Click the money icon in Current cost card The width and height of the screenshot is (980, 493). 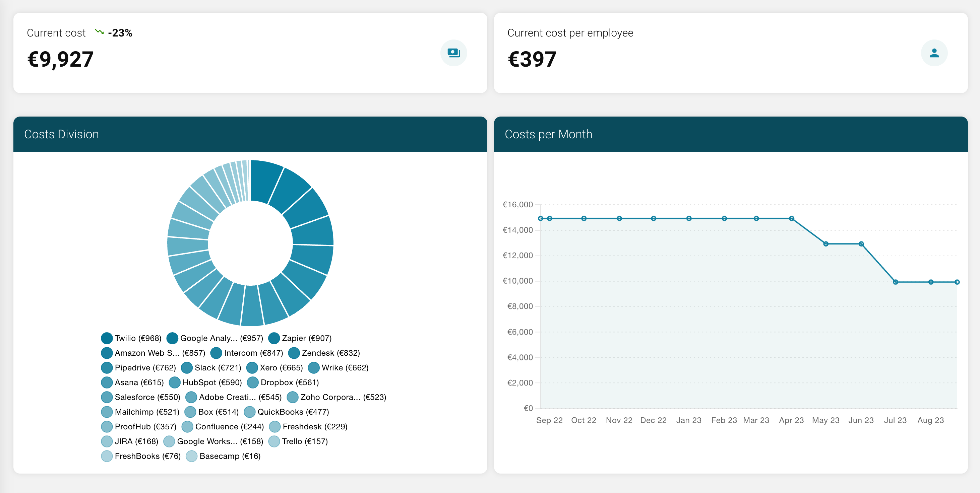pos(453,53)
